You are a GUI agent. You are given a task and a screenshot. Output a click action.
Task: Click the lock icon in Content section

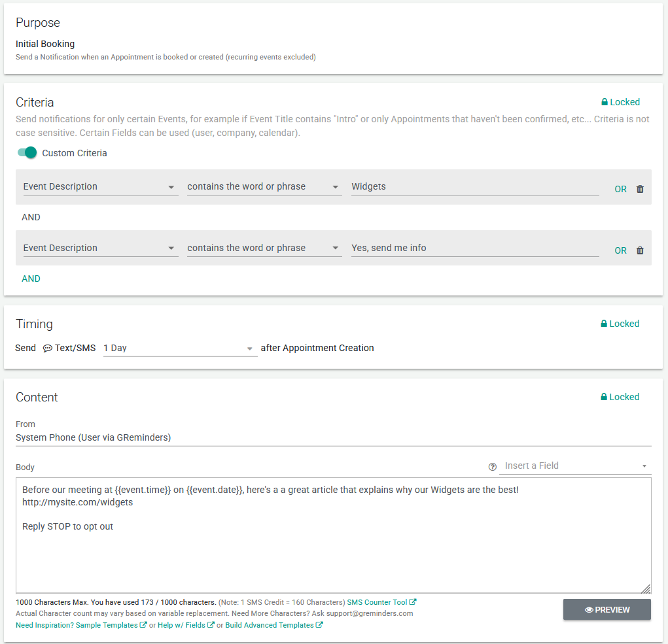click(605, 397)
